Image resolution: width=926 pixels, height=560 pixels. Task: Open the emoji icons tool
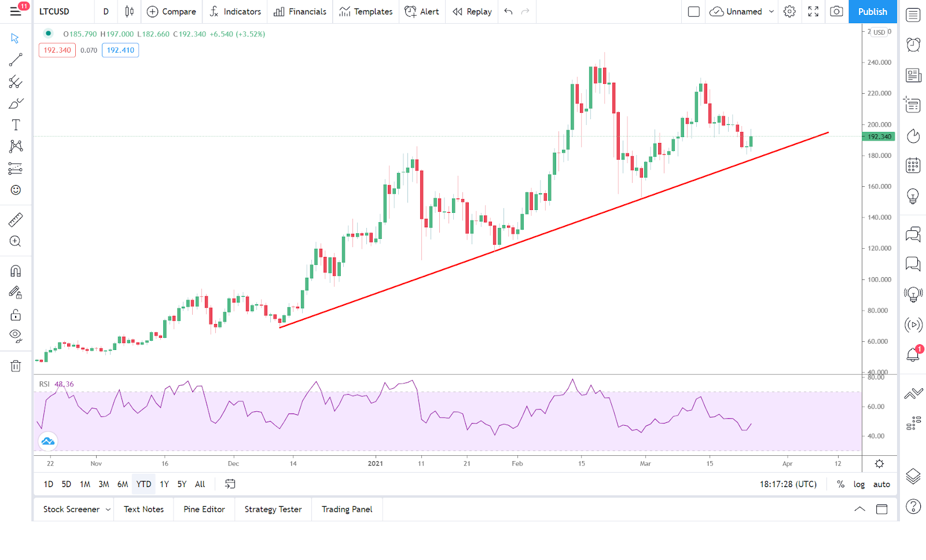tap(16, 190)
